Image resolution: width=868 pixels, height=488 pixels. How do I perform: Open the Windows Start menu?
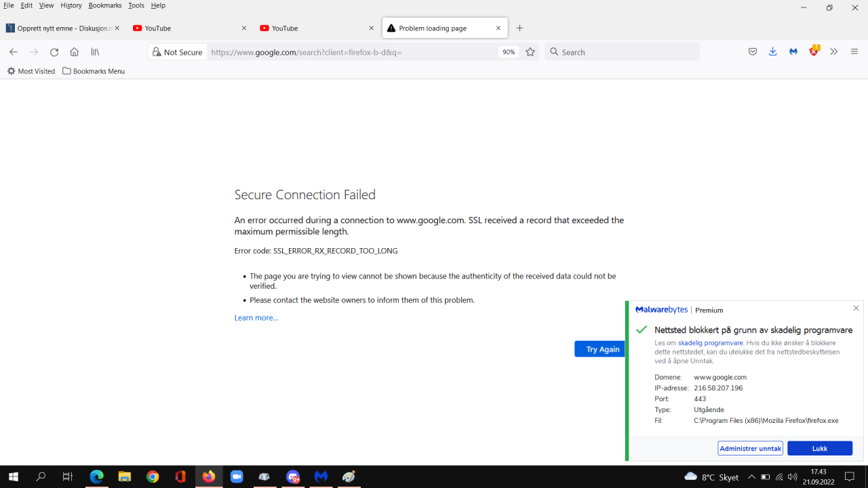13,476
